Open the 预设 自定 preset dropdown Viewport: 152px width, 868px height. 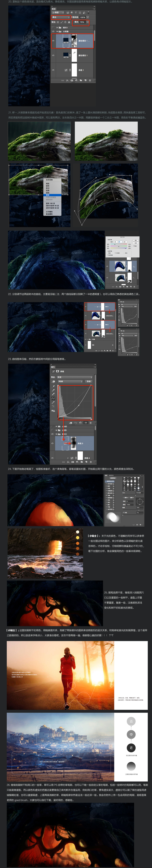click(x=75, y=377)
